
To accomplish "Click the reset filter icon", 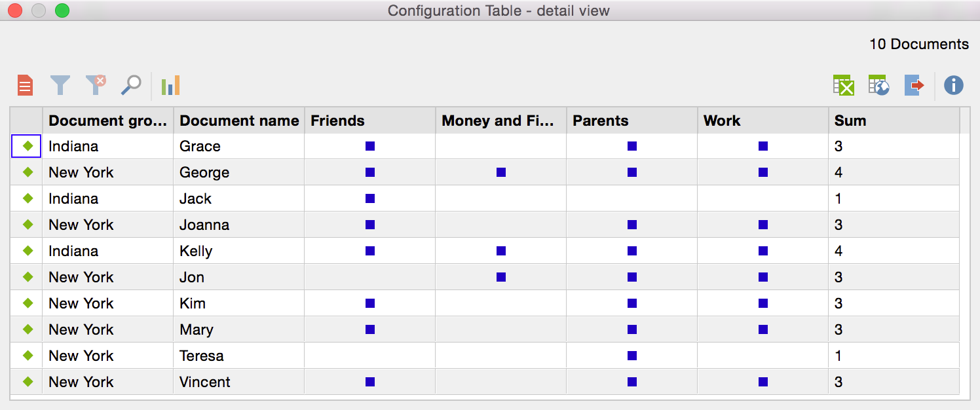I will pos(96,85).
